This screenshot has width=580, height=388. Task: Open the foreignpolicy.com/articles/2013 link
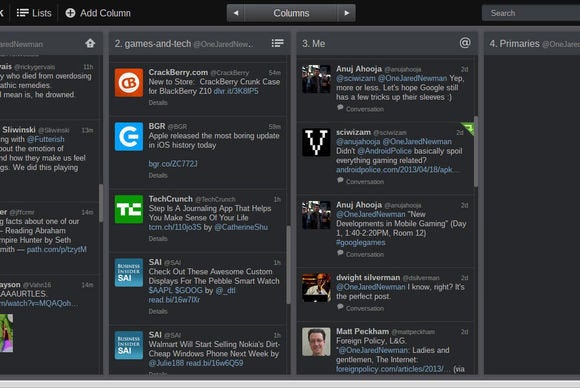point(394,369)
